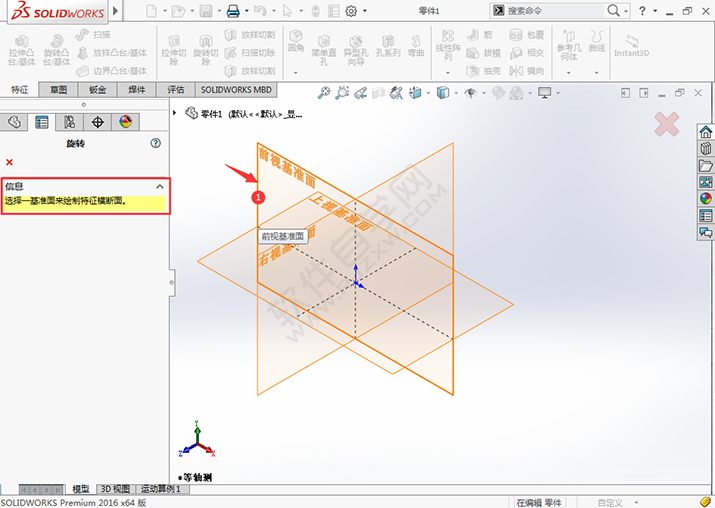
Task: Open the Print icon in top toolbar
Action: (233, 11)
